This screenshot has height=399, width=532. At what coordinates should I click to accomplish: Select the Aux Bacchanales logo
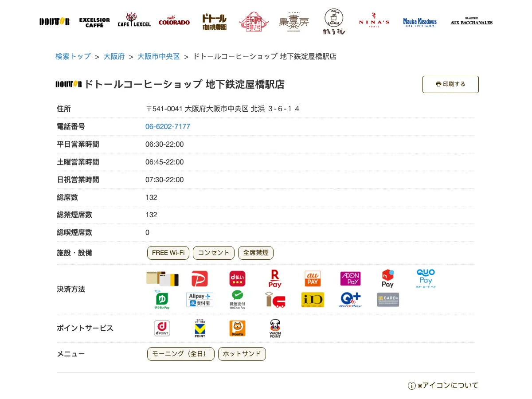(x=471, y=21)
